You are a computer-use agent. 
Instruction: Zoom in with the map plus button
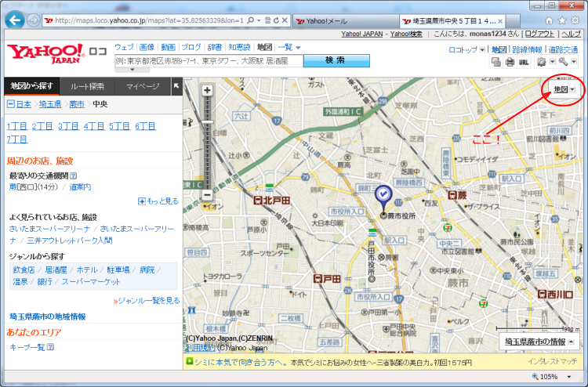click(207, 90)
